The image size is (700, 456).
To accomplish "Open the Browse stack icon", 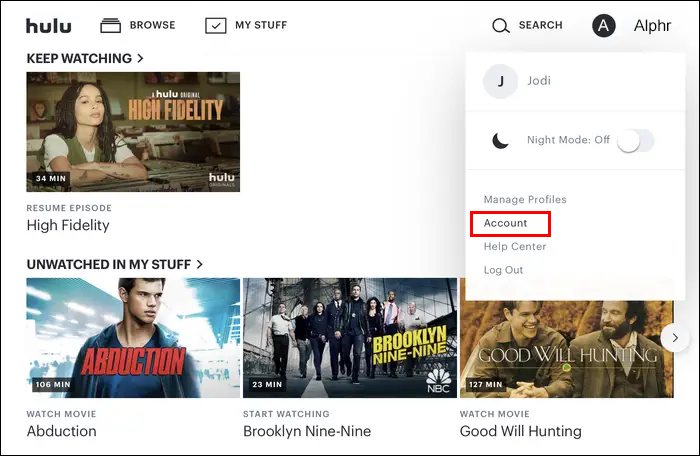I will tap(110, 25).
